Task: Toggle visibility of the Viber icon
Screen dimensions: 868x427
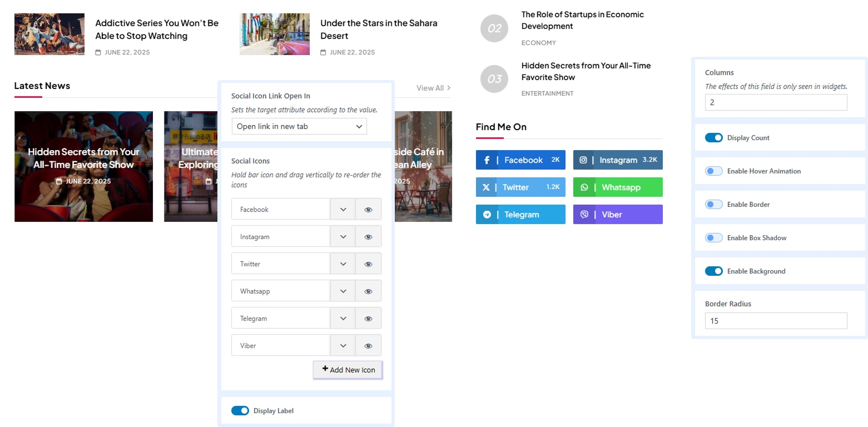Action: point(368,346)
